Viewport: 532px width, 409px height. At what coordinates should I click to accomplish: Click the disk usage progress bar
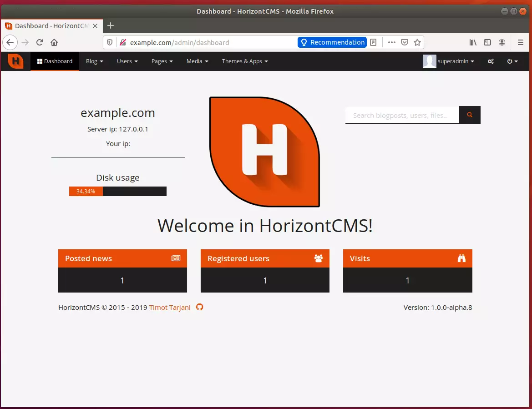point(118,191)
